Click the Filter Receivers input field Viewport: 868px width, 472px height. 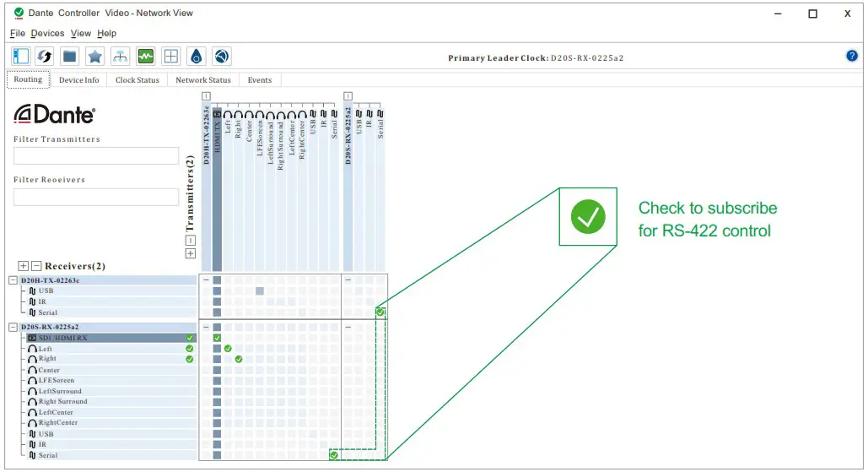96,197
